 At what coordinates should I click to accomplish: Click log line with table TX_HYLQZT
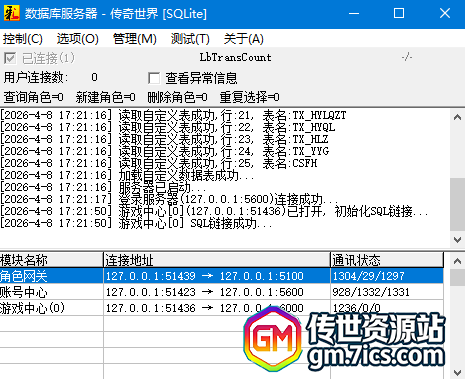[173, 115]
